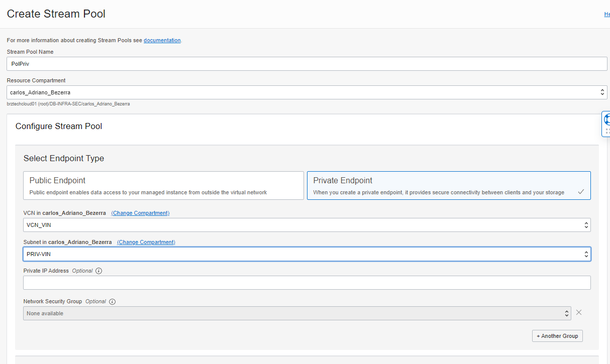Image resolution: width=610 pixels, height=364 pixels.
Task: Focus the Stream Pool Name field
Action: [x=307, y=64]
